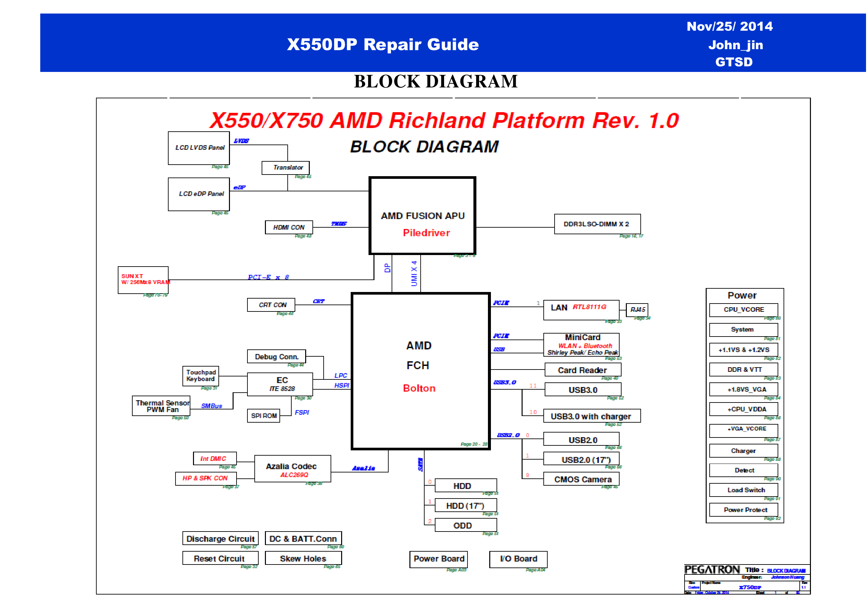Select the Discharge Circuit block
The height and width of the screenshot is (614, 868).
(x=220, y=538)
